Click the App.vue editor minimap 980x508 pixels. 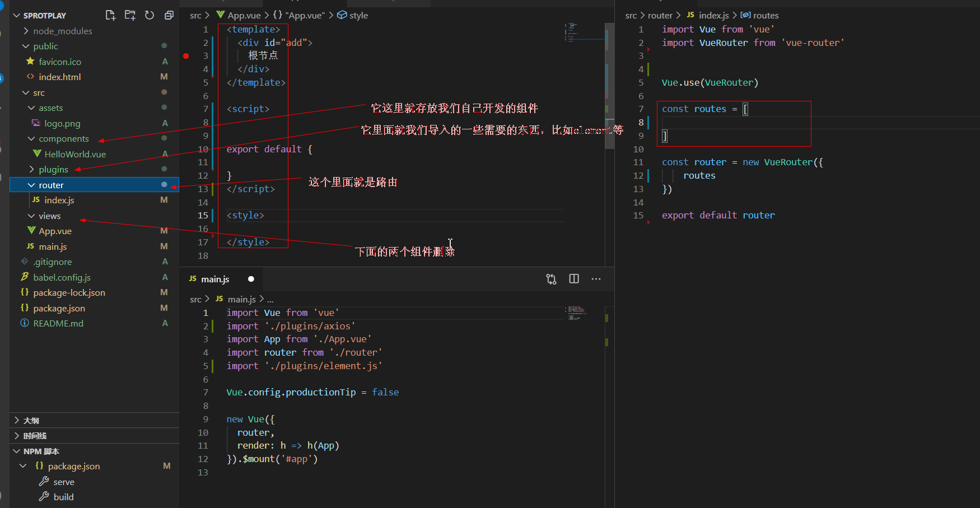coord(585,32)
